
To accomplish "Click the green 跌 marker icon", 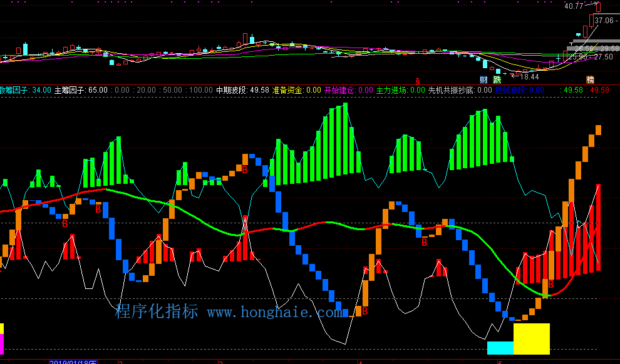I will tap(497, 79).
